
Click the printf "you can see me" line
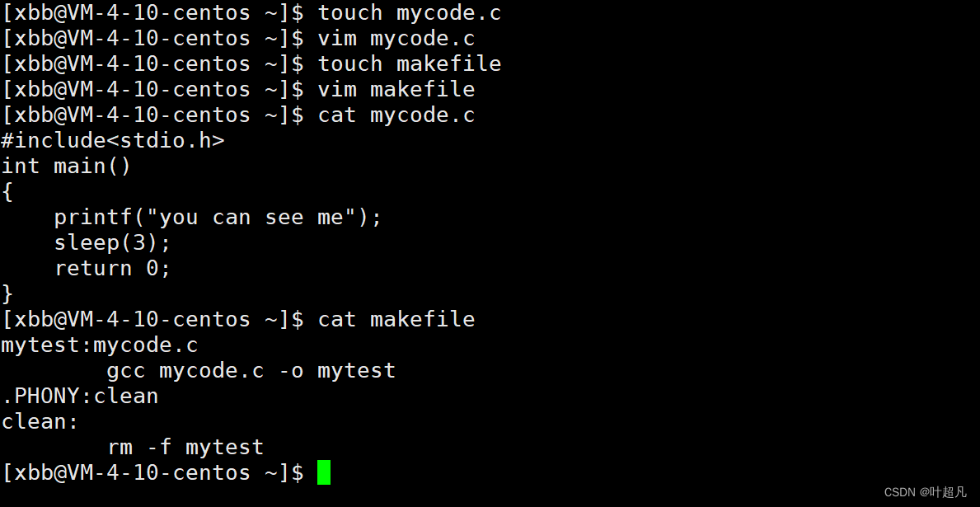point(218,218)
